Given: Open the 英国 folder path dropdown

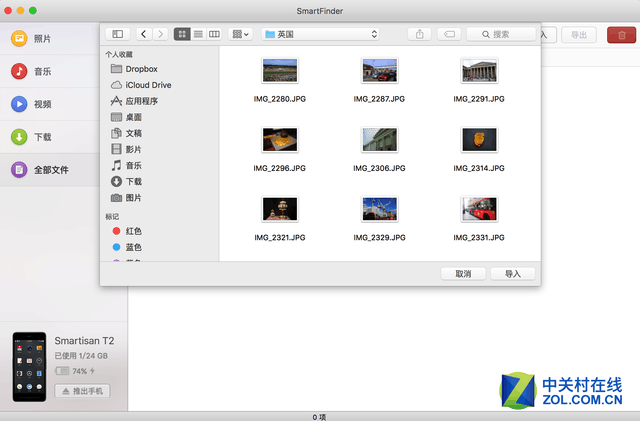Looking at the screenshot, I should click(x=320, y=34).
